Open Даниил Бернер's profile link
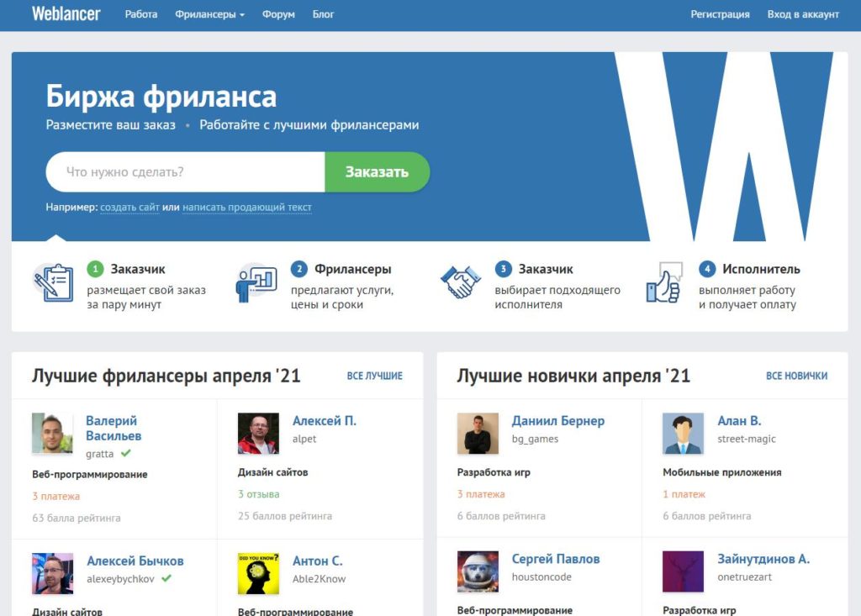Screen dimensions: 861x616 click(x=558, y=420)
